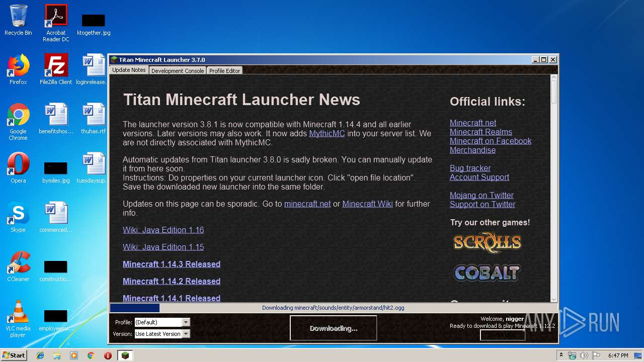The image size is (644, 362).
Task: Click the download progress bar
Action: pos(333,308)
